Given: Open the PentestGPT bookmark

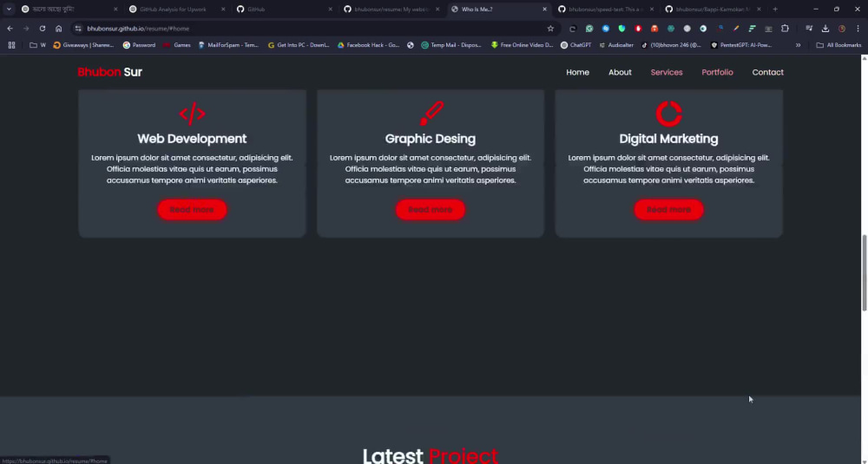Looking at the screenshot, I should [x=741, y=45].
